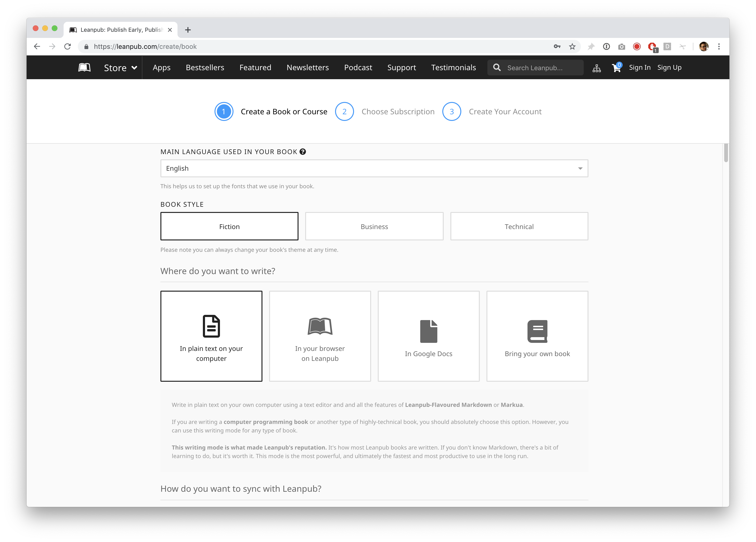Open the 1Password extension icon
This screenshot has width=756, height=542.
pos(606,47)
